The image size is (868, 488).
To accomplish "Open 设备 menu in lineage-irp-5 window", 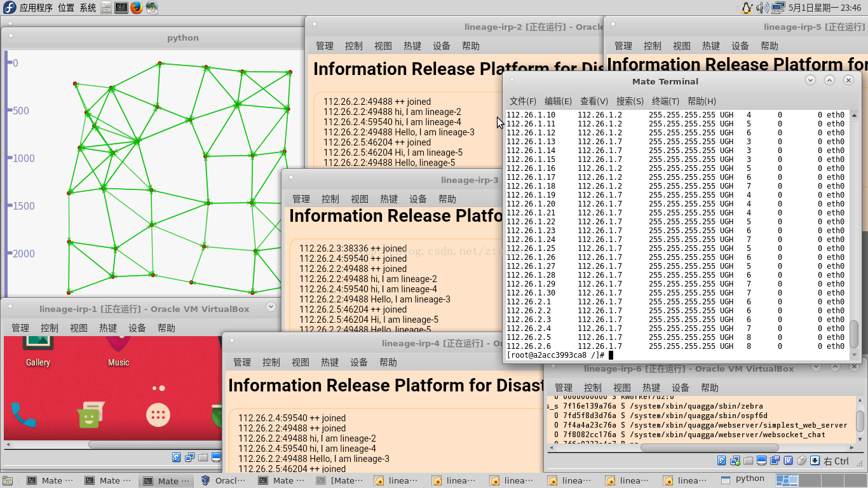I will pos(740,46).
